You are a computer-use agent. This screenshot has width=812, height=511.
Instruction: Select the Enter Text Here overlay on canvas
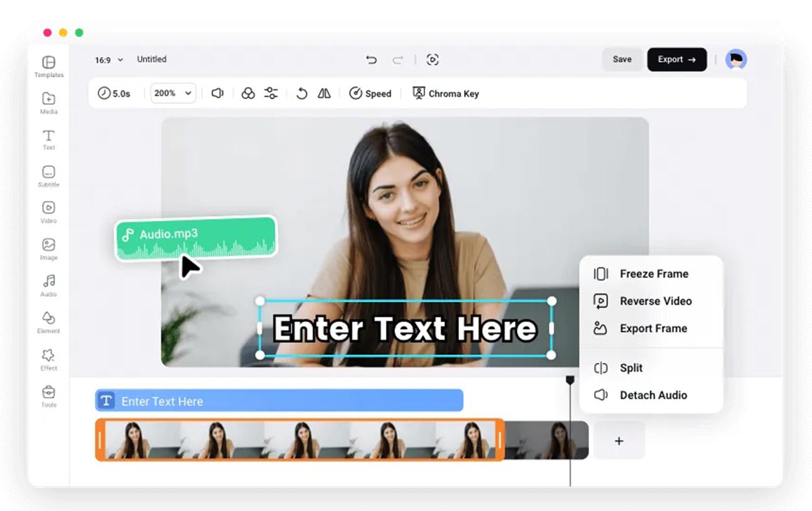pos(406,328)
